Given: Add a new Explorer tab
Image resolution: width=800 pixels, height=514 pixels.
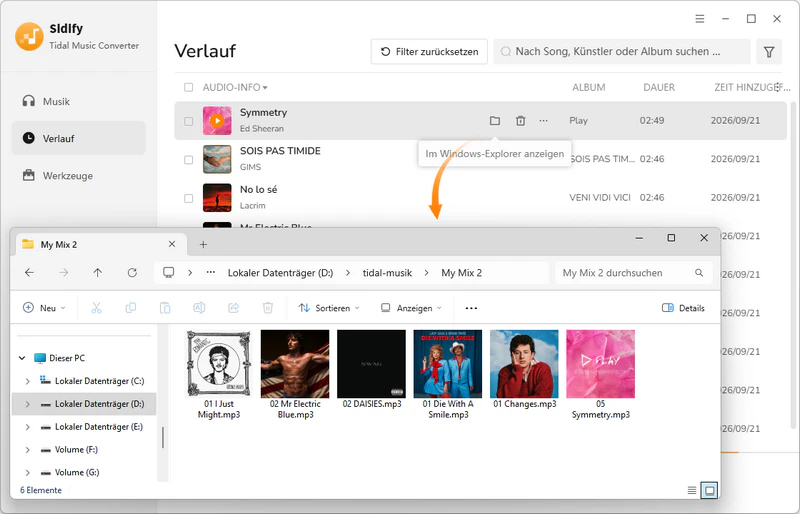Looking at the screenshot, I should 203,244.
